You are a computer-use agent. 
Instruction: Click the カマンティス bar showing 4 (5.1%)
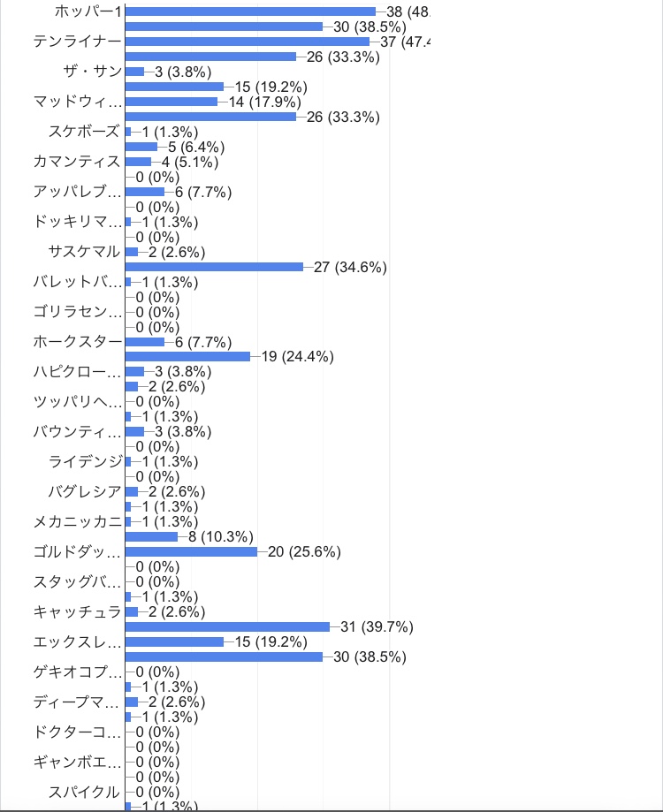pyautogui.click(x=139, y=162)
